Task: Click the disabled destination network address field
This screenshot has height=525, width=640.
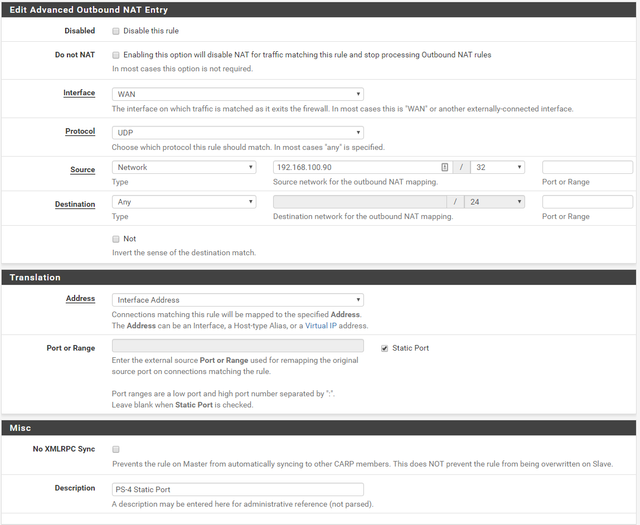Action: (360, 202)
